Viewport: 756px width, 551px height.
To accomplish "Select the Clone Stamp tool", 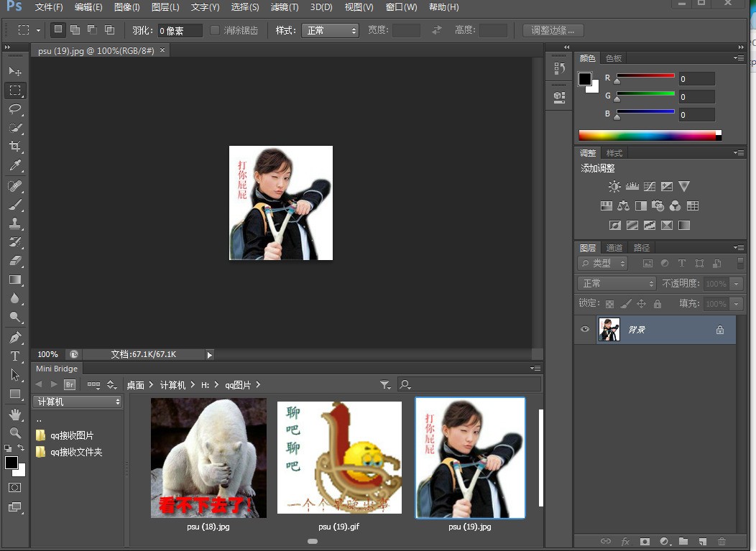I will [x=15, y=223].
